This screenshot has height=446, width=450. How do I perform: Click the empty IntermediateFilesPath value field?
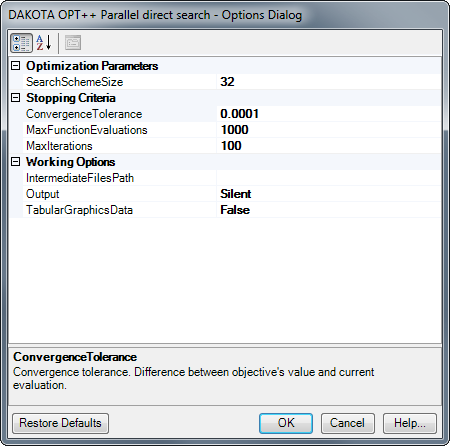(x=329, y=178)
